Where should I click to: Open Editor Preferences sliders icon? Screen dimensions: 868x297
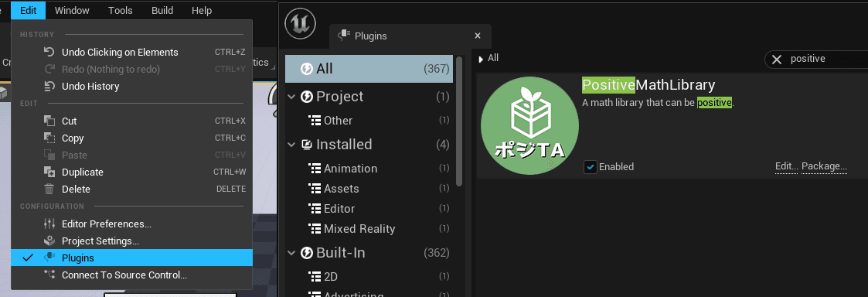(49, 224)
